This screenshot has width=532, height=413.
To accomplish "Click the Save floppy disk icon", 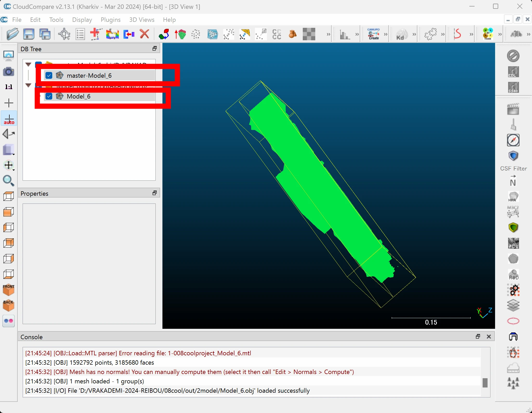I will (x=29, y=34).
